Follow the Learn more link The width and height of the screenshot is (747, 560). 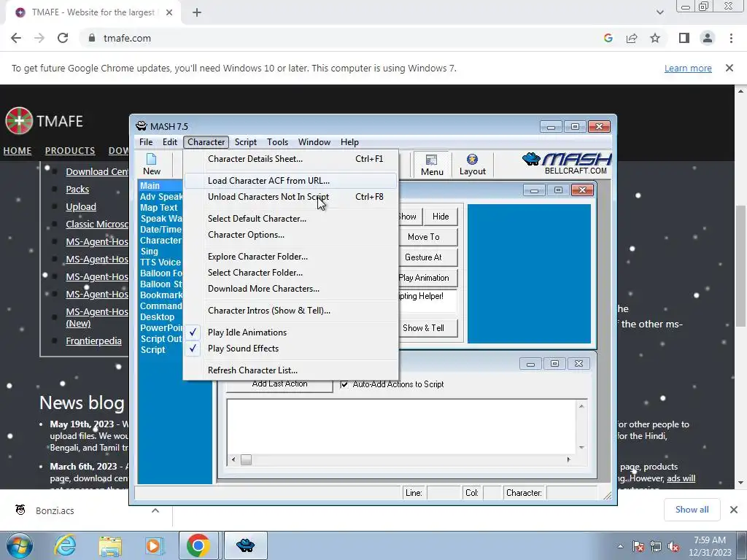tap(688, 68)
